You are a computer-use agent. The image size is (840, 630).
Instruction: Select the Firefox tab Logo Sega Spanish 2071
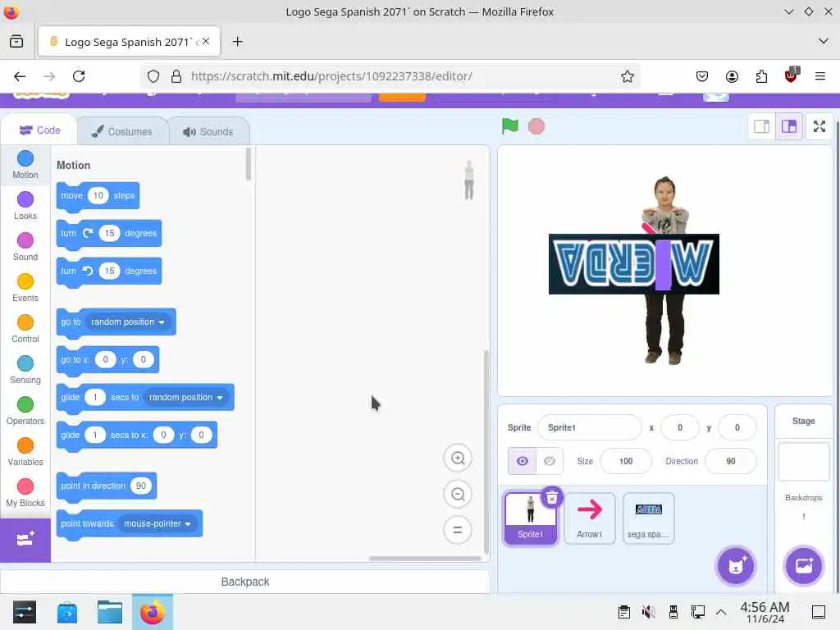tap(129, 42)
